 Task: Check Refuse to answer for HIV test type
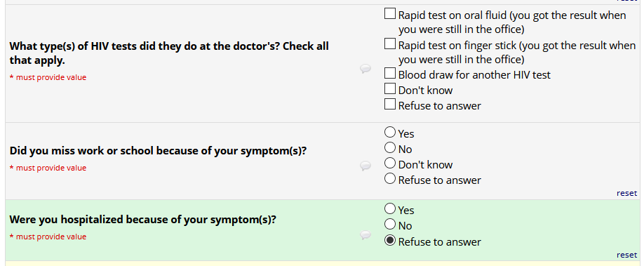point(390,104)
